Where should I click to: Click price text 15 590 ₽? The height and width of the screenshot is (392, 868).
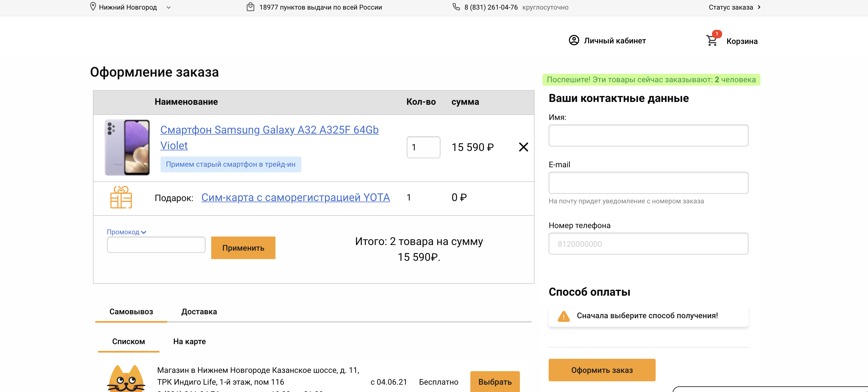[x=472, y=147]
